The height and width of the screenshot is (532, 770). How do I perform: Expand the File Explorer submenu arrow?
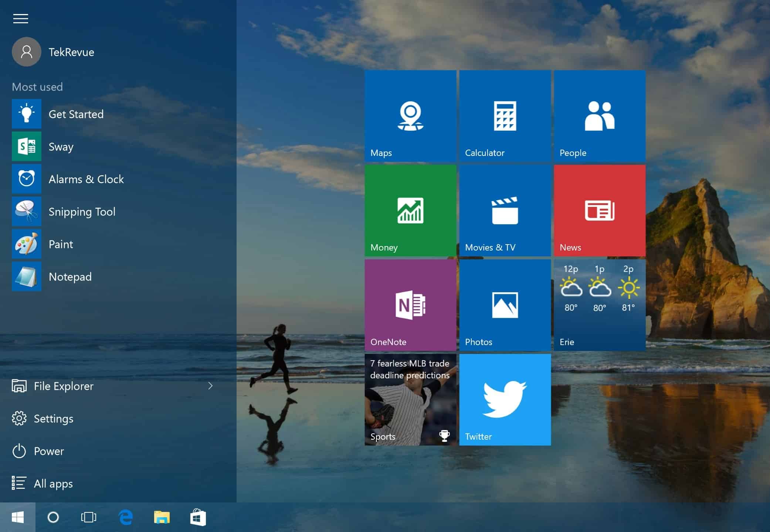pyautogui.click(x=210, y=386)
